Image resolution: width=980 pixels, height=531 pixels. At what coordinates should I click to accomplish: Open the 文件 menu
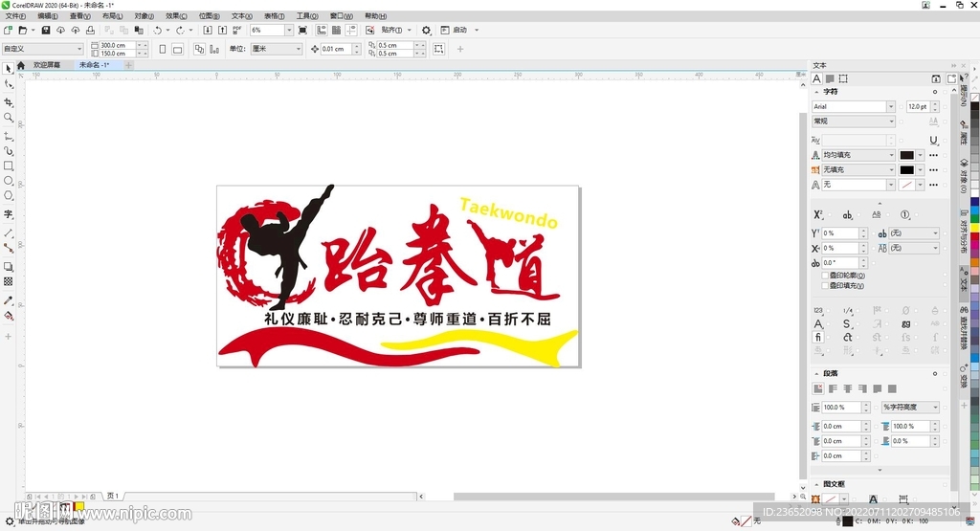pos(15,16)
